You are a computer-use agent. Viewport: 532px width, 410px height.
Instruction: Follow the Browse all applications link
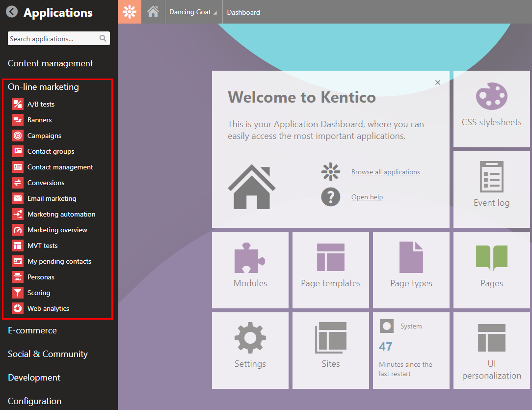385,172
